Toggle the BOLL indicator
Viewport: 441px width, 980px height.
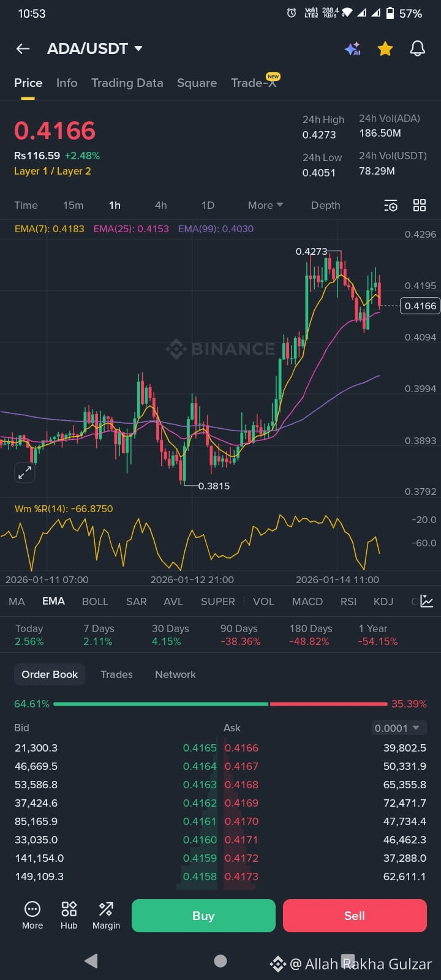(x=95, y=601)
